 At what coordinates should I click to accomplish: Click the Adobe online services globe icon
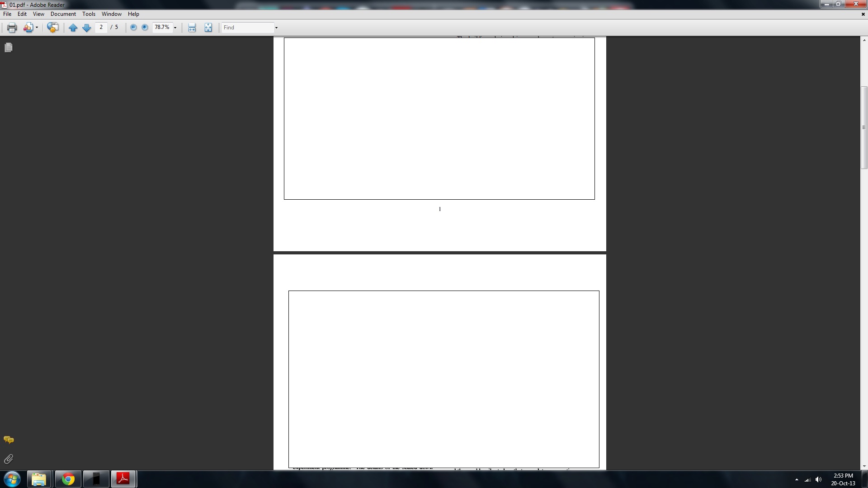click(53, 27)
